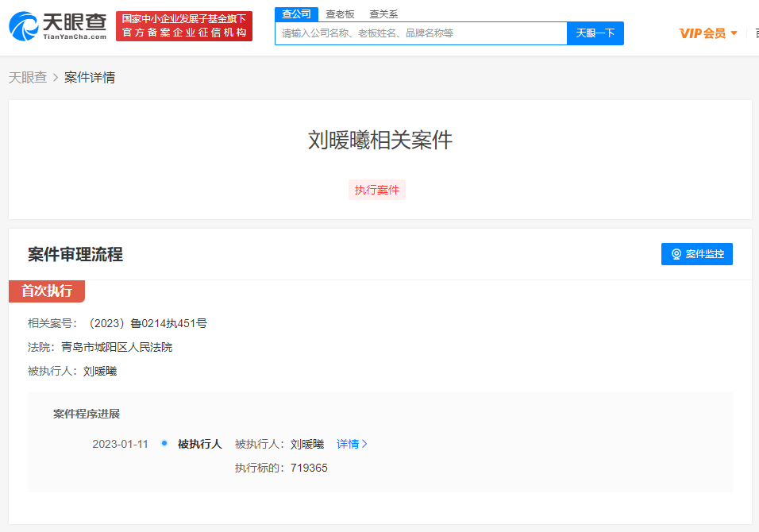Open the 详情 link for 刘暖曦

[348, 444]
